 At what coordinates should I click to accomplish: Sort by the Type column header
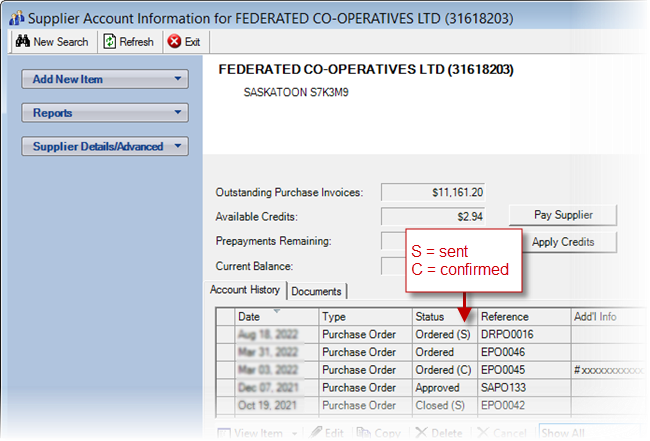point(365,317)
